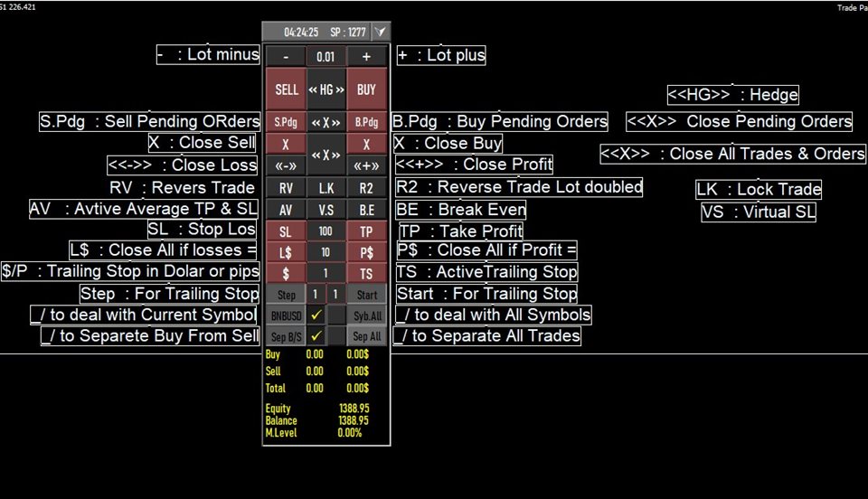Edit the trailing value 1 beside TS
The height and width of the screenshot is (499, 868).
(326, 273)
